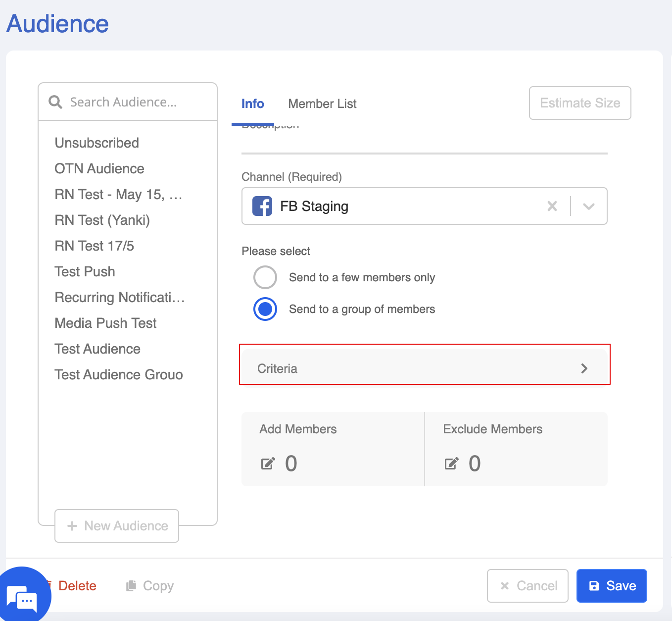Screen dimensions: 672x621
Task: Copy the current audience
Action: click(150, 586)
